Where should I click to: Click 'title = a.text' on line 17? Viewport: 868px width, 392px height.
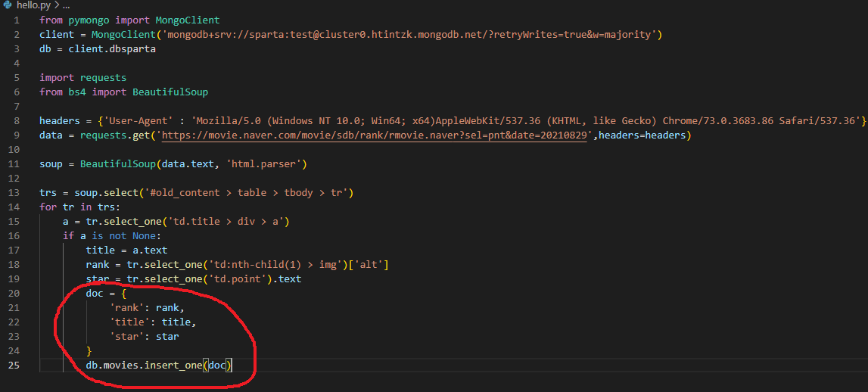(x=126, y=250)
